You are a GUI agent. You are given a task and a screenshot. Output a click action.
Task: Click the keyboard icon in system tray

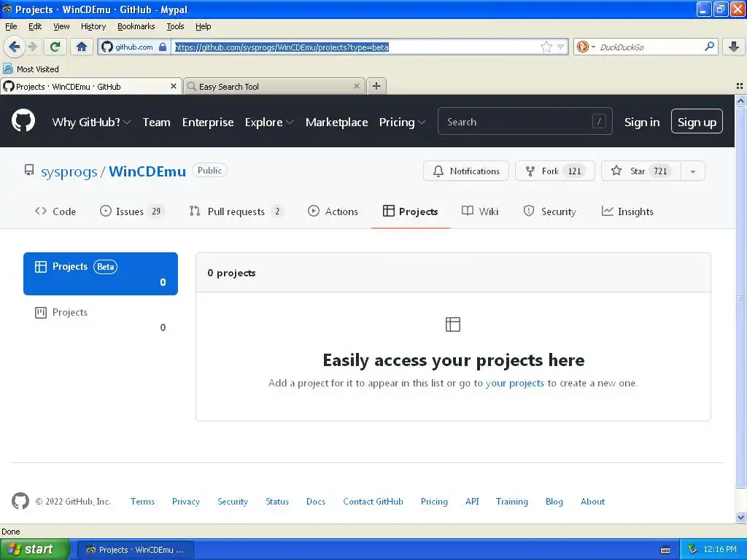(665, 550)
